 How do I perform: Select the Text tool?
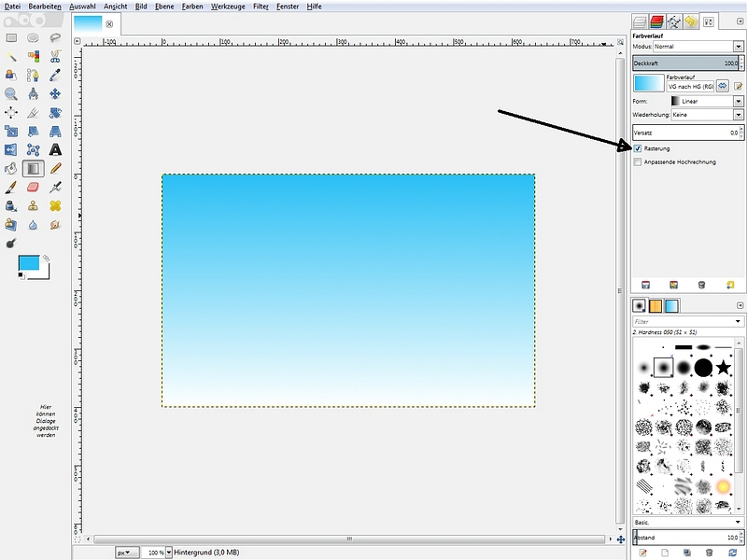click(x=56, y=149)
